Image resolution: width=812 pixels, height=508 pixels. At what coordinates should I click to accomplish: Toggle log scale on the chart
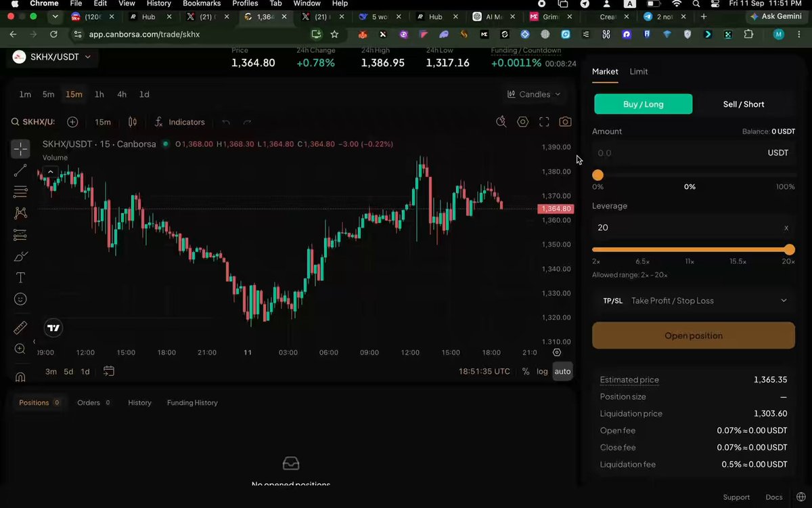[542, 371]
